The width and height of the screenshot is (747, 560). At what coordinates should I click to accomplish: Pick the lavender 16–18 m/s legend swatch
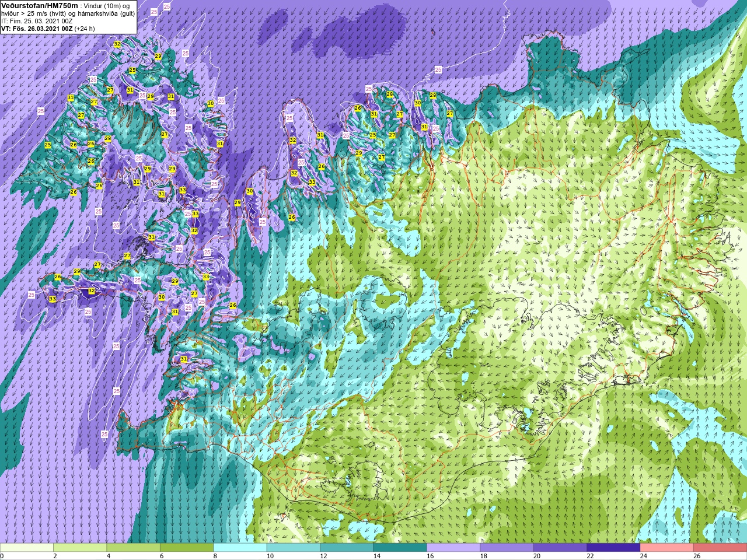pos(453,548)
